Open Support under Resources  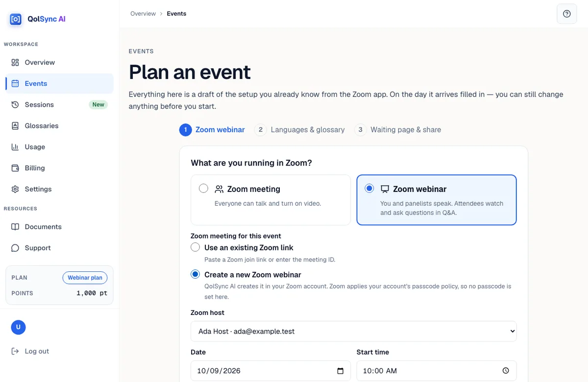(59, 247)
